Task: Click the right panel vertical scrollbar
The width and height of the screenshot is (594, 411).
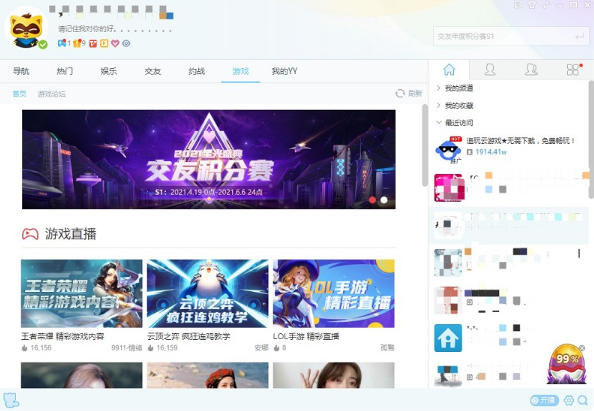Action: [x=591, y=139]
